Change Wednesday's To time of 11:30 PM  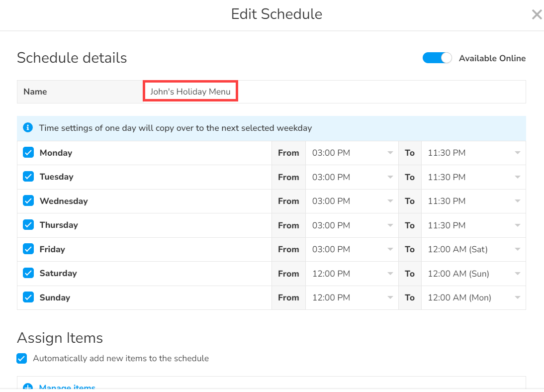473,201
